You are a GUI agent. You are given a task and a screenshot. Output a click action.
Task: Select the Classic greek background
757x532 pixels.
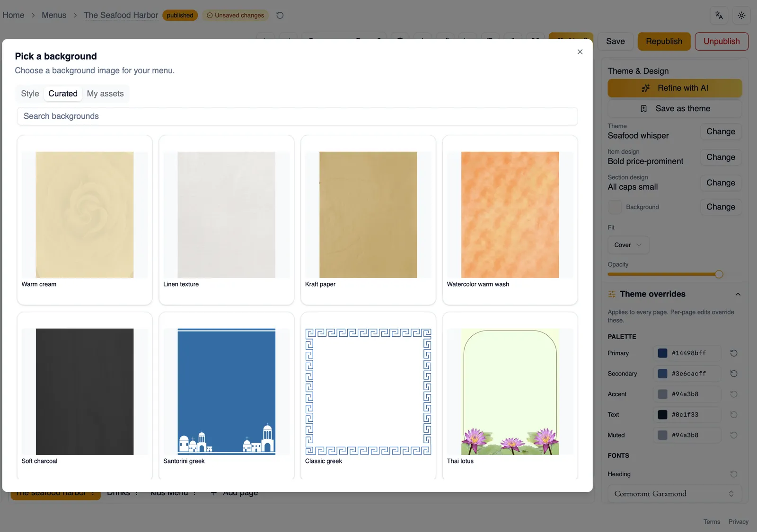368,396
